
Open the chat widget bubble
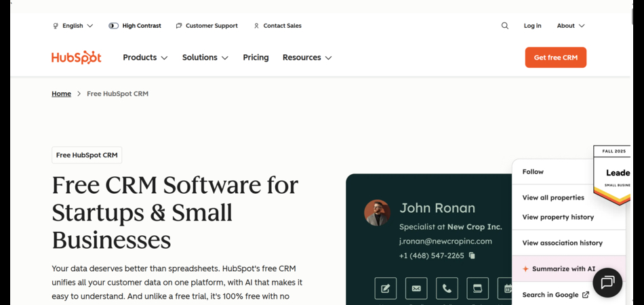607,283
